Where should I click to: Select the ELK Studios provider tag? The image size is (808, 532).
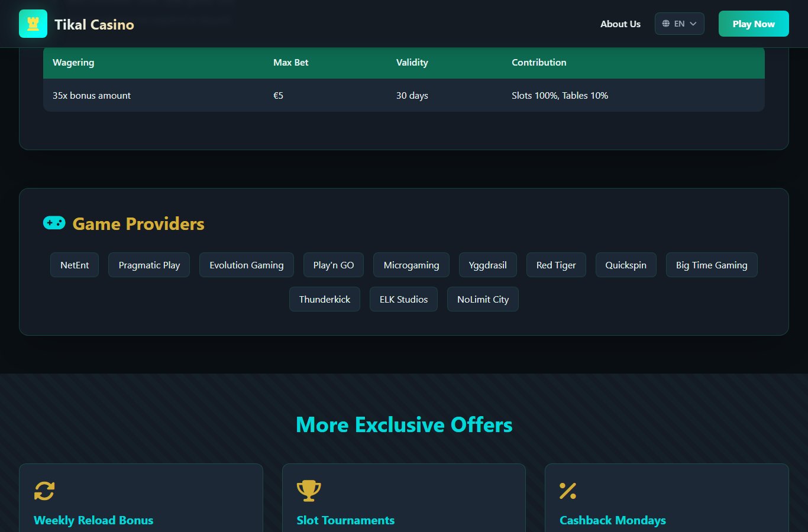coord(404,299)
